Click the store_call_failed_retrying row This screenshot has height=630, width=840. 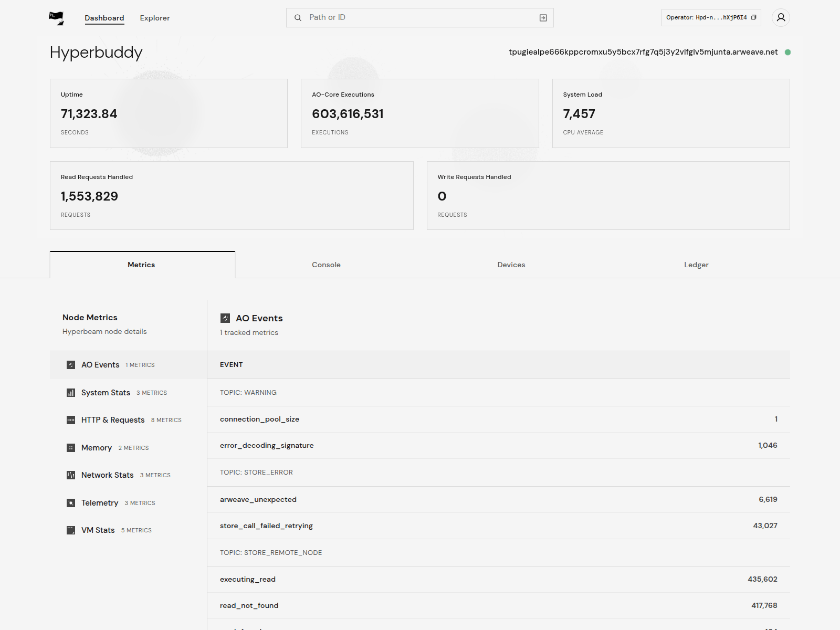point(499,526)
